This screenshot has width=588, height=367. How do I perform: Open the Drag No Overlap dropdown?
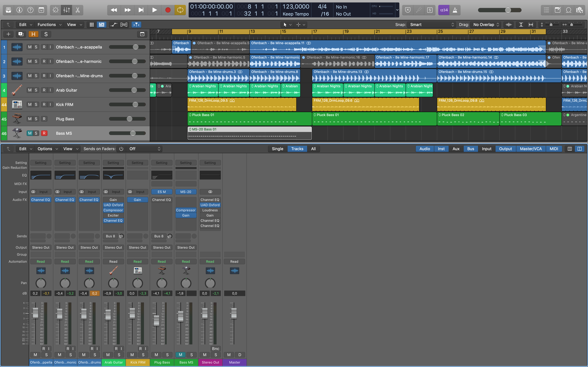coord(485,24)
